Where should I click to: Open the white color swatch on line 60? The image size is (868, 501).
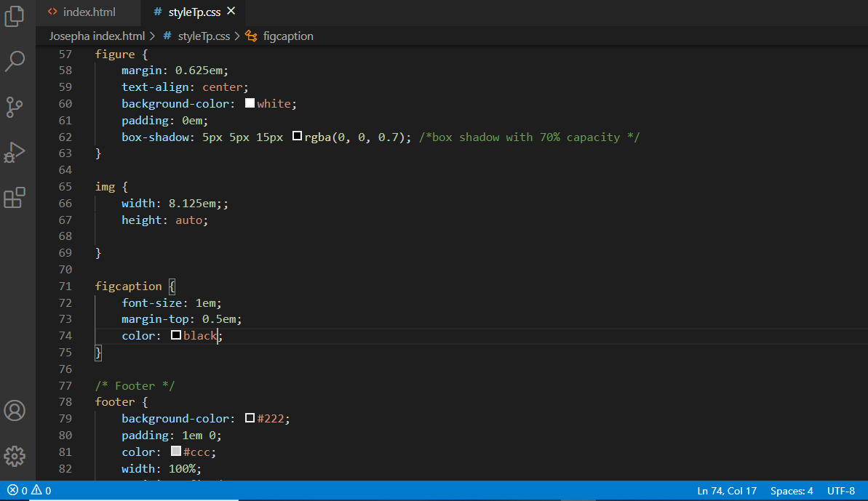click(x=250, y=103)
